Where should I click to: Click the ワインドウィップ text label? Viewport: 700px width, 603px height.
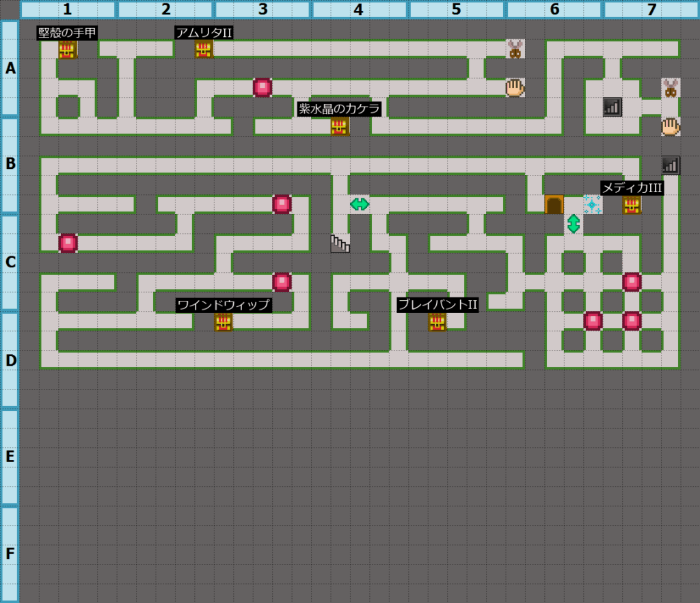coord(224,305)
